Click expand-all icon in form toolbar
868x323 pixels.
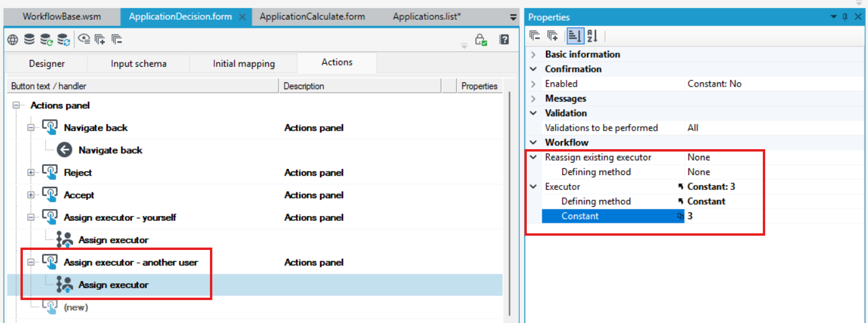101,40
